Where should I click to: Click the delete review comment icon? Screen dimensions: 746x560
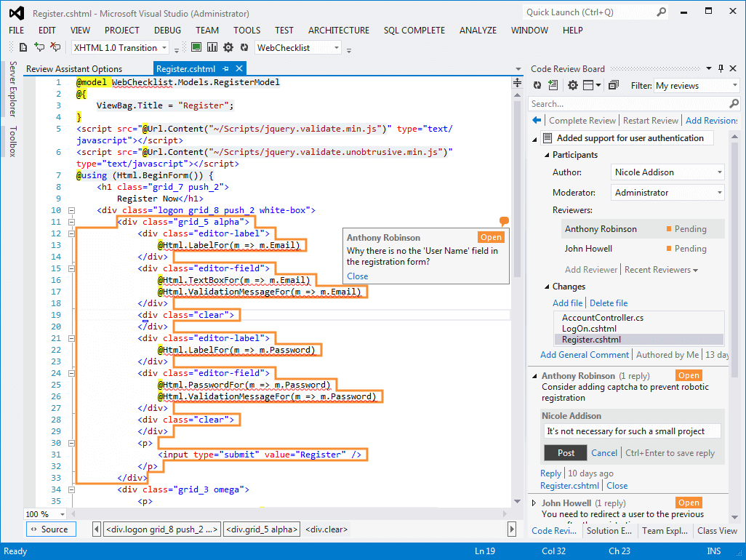(x=55, y=47)
